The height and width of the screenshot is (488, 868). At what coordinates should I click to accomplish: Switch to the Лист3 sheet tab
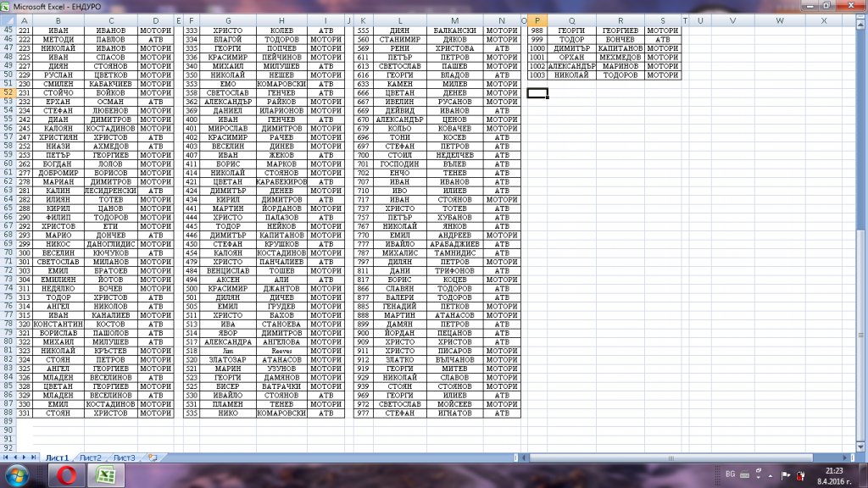124,457
